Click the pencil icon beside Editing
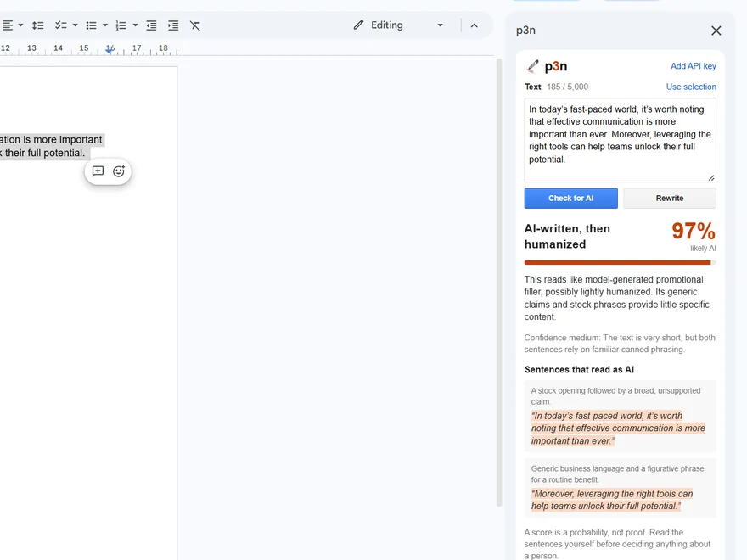The image size is (747, 560). pyautogui.click(x=359, y=25)
